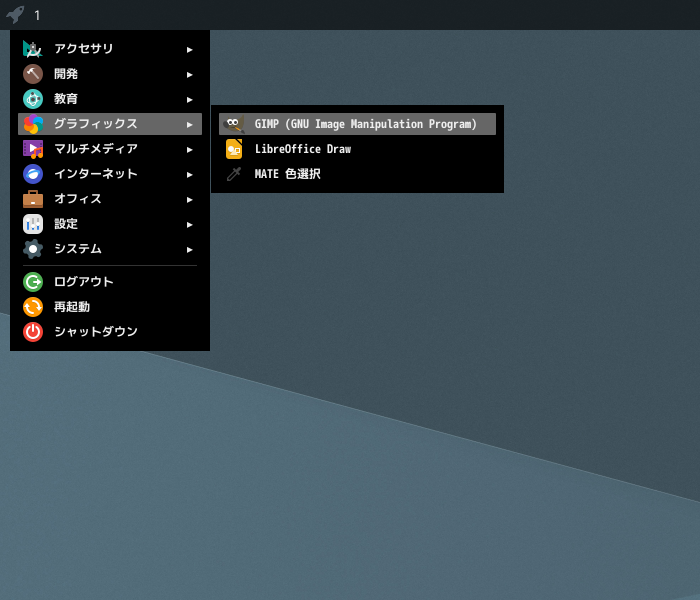Image resolution: width=700 pixels, height=600 pixels.
Task: Click the green ログアウト icon
Action: 33,282
